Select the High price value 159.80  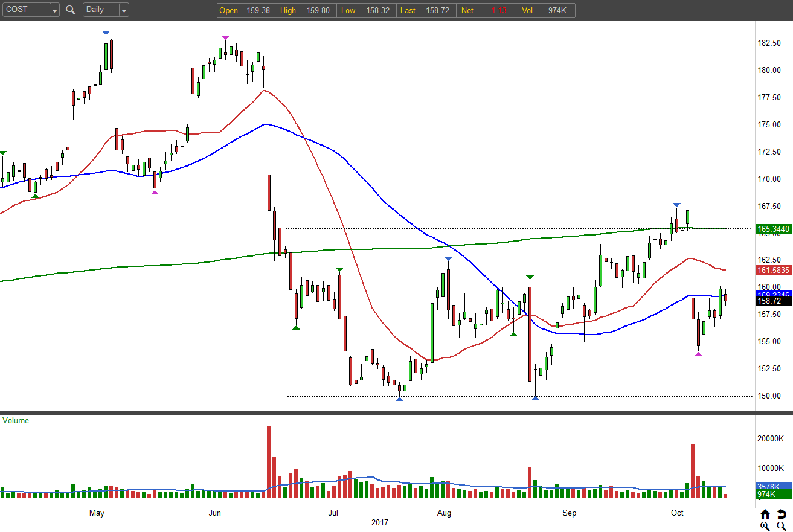pyautogui.click(x=318, y=10)
